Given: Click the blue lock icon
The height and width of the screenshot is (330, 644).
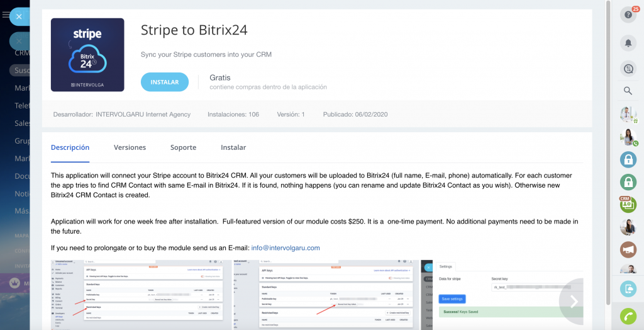Looking at the screenshot, I should point(628,160).
